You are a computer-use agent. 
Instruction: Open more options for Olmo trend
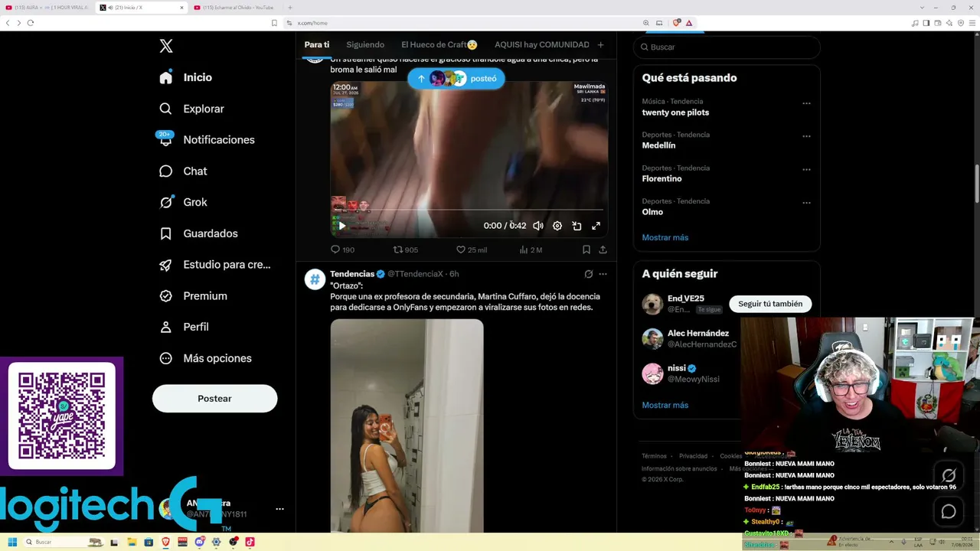pos(806,203)
